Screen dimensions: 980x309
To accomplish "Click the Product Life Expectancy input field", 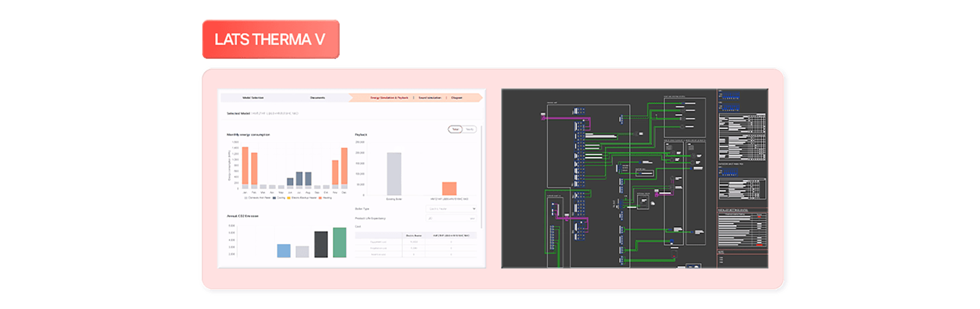I will tap(451, 218).
